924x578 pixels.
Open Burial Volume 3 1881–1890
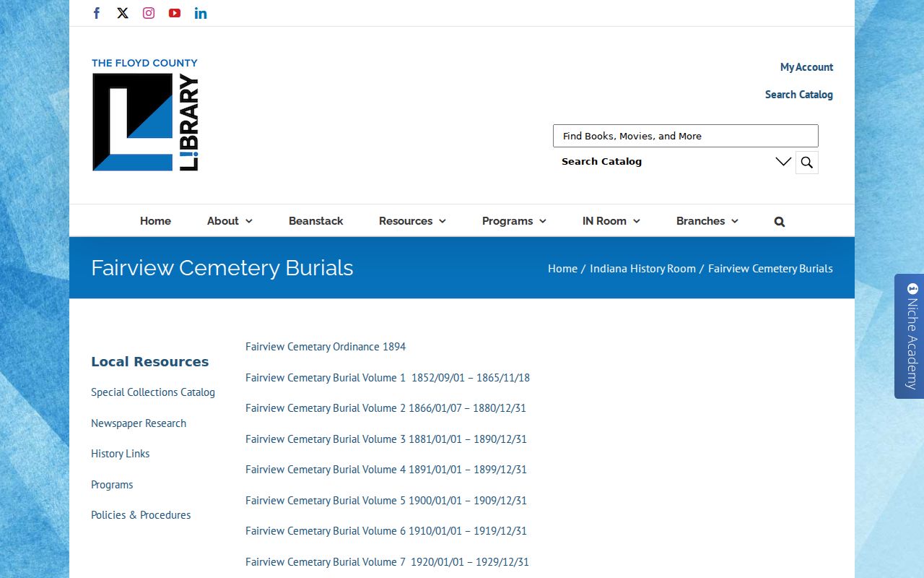386,439
